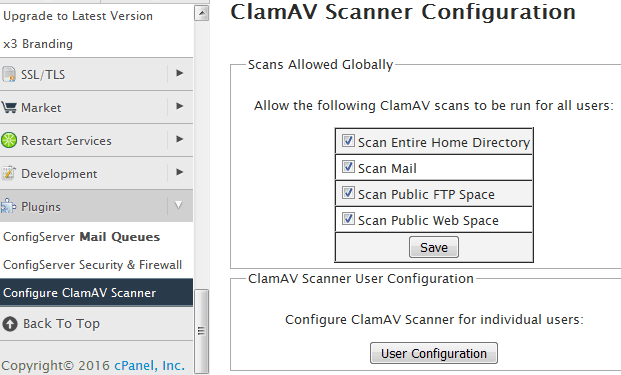Click the Market shopping cart icon
The height and width of the screenshot is (375, 621).
9,107
